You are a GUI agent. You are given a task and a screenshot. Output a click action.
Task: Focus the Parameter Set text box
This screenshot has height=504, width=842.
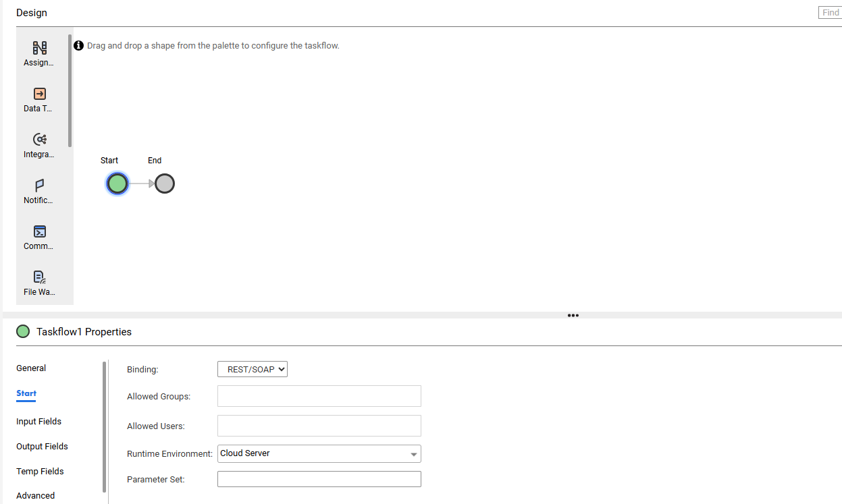tap(319, 479)
